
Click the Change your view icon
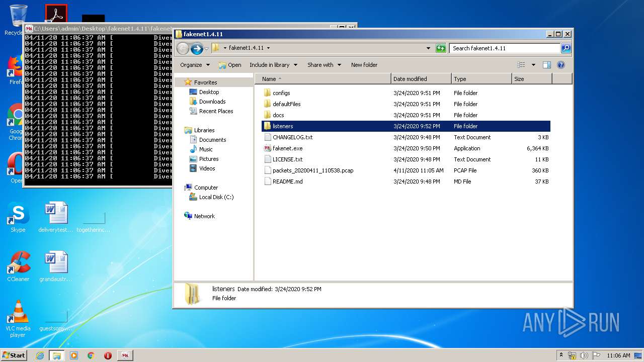(521, 65)
